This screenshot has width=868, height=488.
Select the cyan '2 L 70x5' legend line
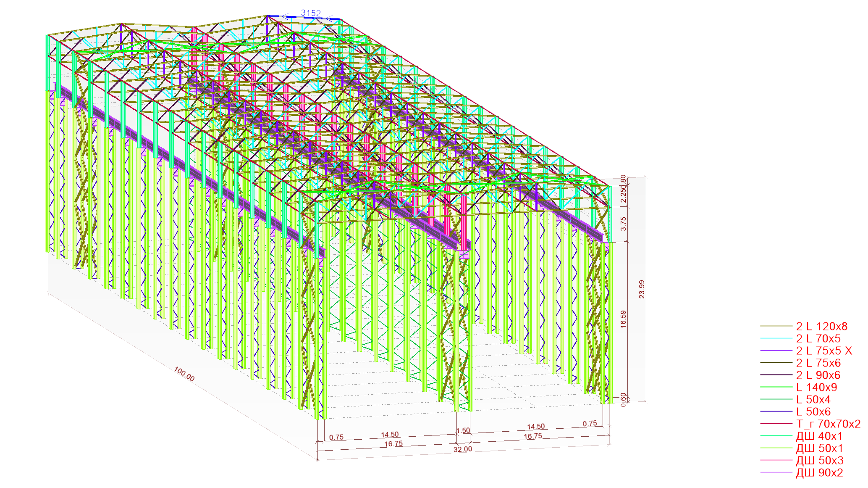click(776, 338)
